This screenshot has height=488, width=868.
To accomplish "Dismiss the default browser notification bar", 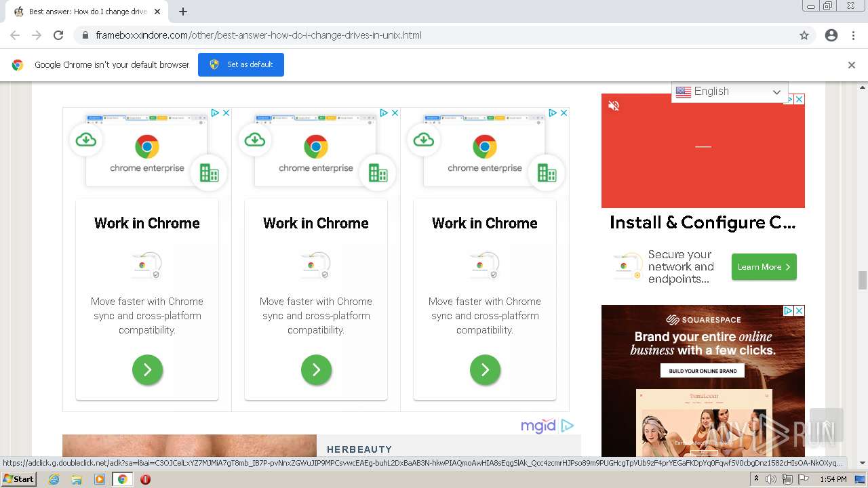I will coord(852,65).
